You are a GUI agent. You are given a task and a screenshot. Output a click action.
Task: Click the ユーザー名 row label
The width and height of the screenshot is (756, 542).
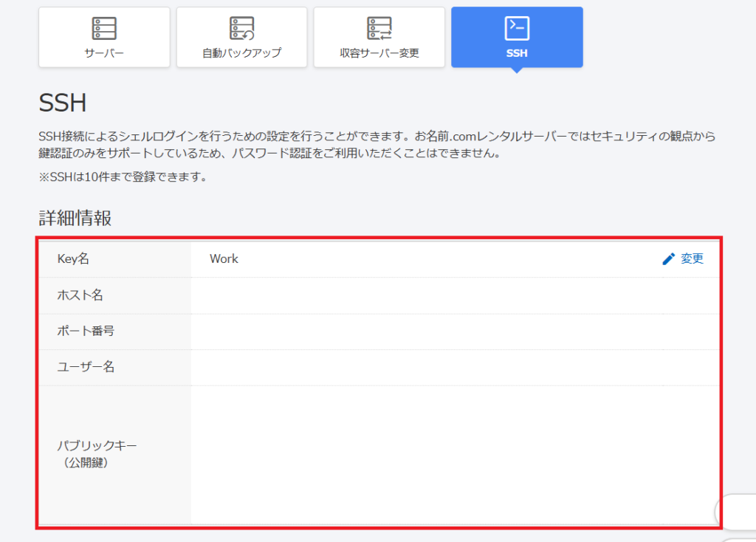point(86,367)
